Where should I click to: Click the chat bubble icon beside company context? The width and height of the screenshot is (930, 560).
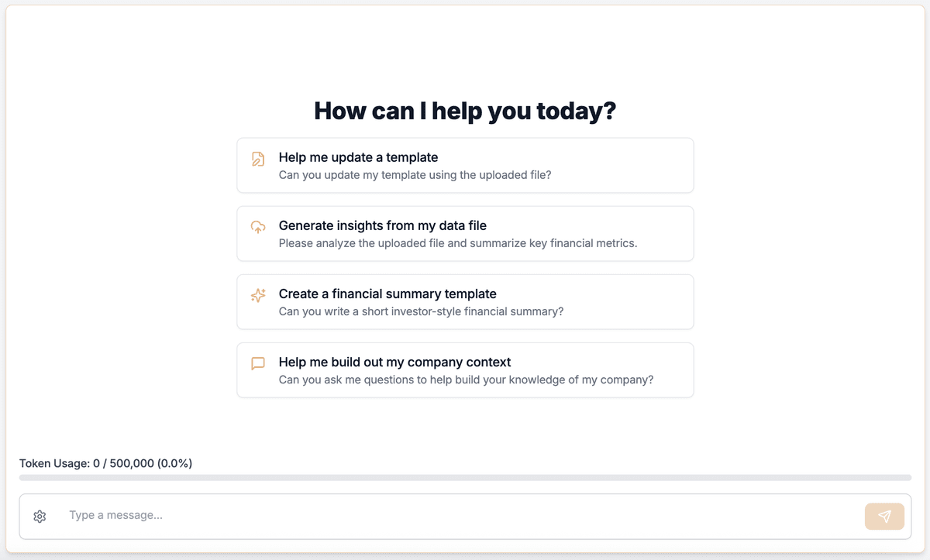(258, 363)
